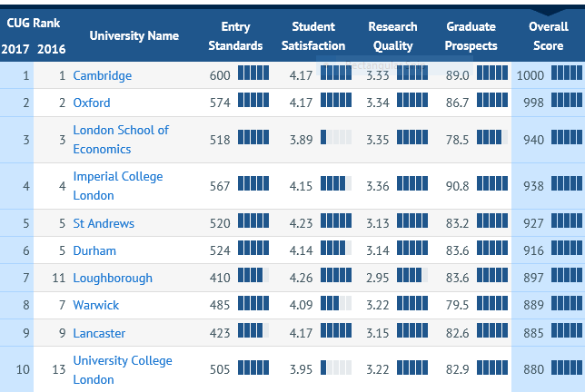Sort by University Name column header
Viewport: 585px width, 392px height.
[134, 35]
